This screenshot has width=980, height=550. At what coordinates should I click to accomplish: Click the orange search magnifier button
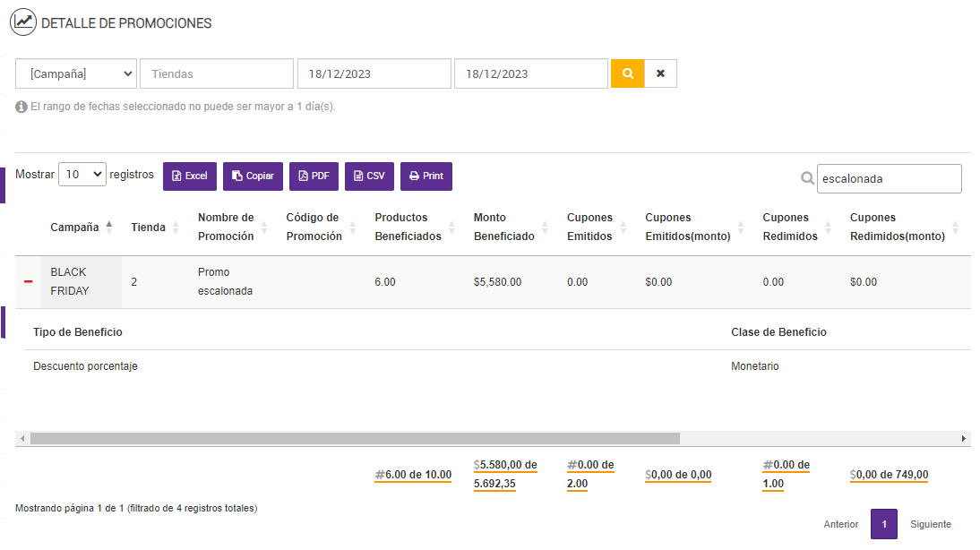627,73
